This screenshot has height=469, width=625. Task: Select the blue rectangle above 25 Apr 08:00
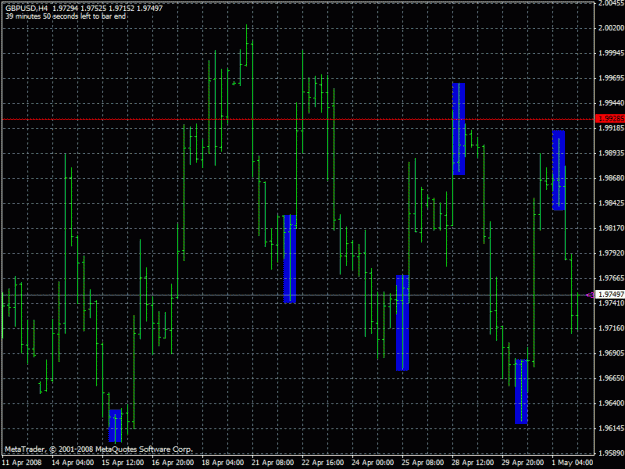tap(402, 323)
